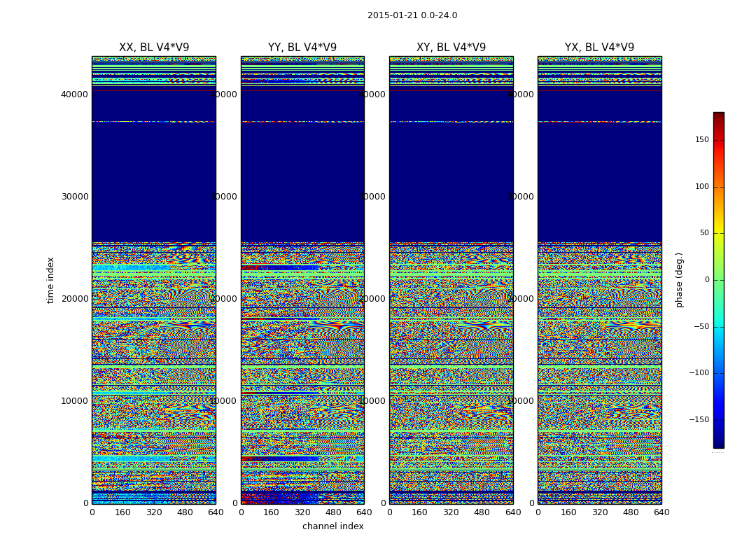Click the 320 channel tick under the YX panel
This screenshot has width=735, height=560.
click(600, 512)
